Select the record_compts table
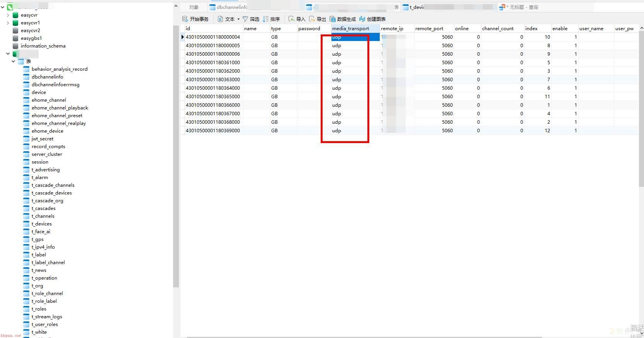The height and width of the screenshot is (338, 644). coord(48,147)
